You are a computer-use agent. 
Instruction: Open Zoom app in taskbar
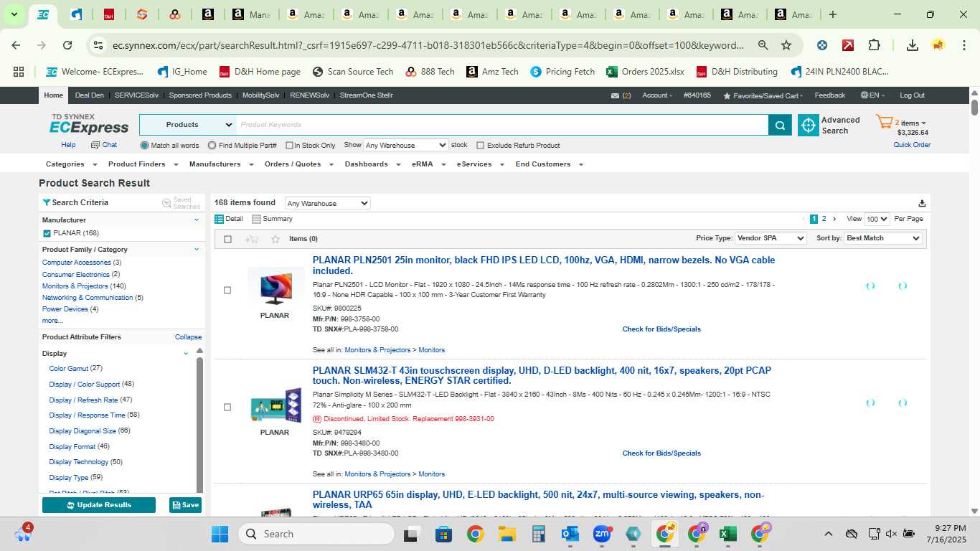[602, 534]
